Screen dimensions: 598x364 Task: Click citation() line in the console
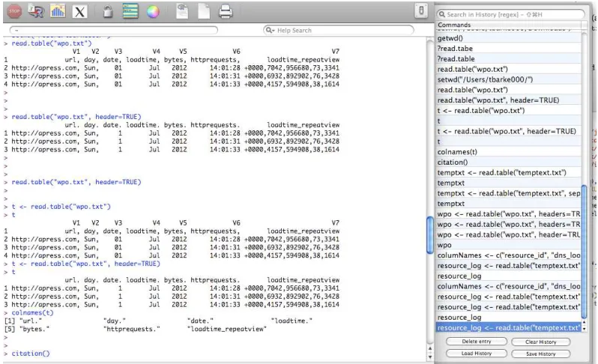31,354
